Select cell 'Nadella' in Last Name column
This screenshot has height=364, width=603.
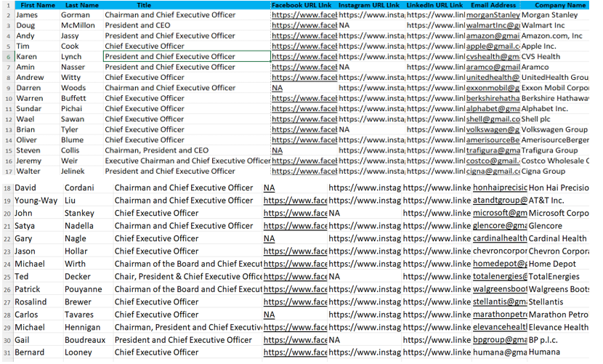(89, 226)
